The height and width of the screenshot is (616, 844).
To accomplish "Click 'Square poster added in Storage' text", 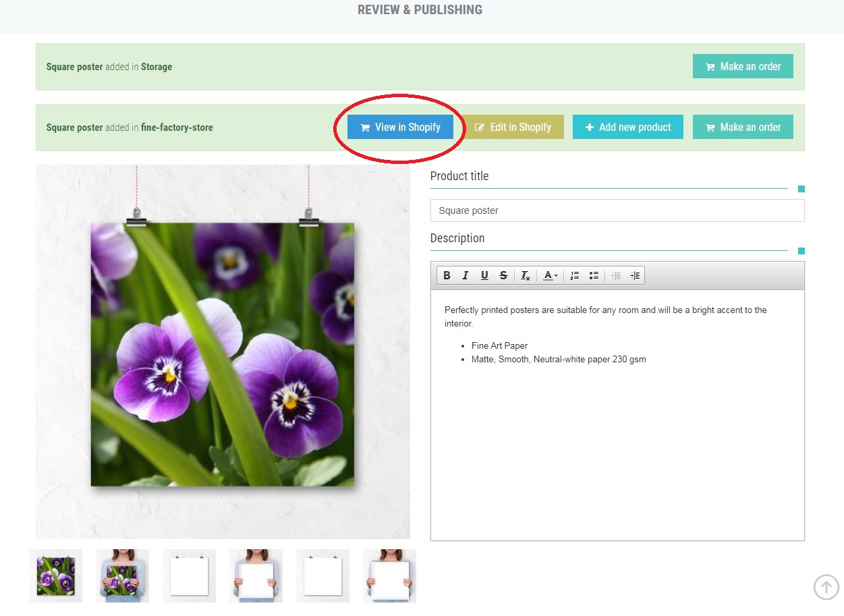I will coord(109,67).
